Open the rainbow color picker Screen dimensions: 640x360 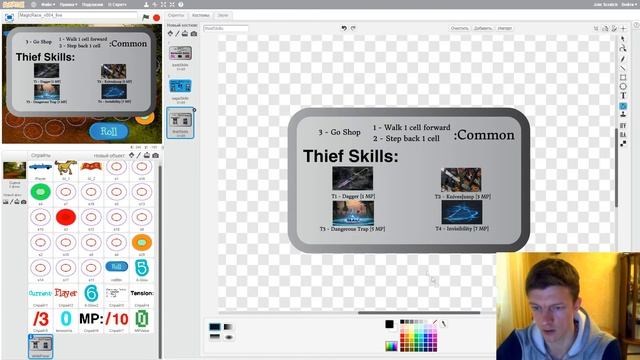click(x=391, y=346)
